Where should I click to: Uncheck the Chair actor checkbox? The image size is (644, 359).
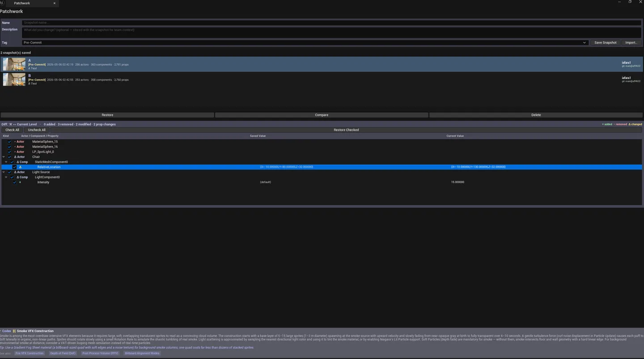[9, 157]
